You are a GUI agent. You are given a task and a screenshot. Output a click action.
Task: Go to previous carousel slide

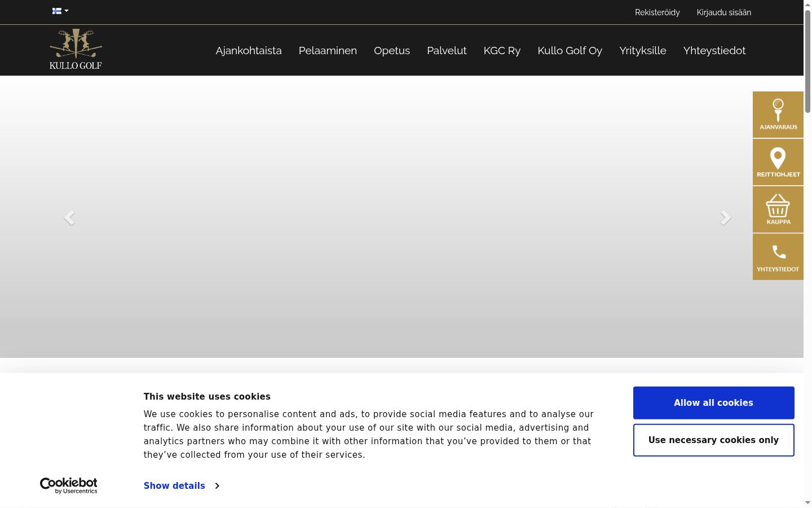[69, 217]
